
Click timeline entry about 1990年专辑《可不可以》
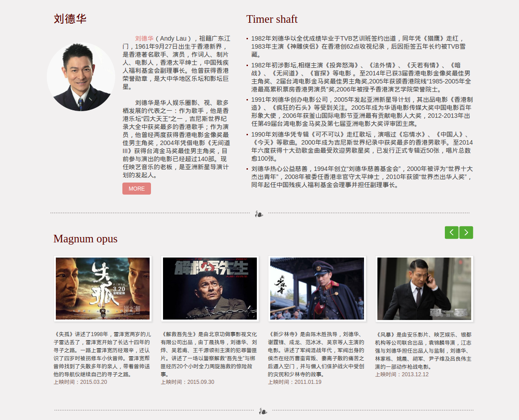coord(362,146)
